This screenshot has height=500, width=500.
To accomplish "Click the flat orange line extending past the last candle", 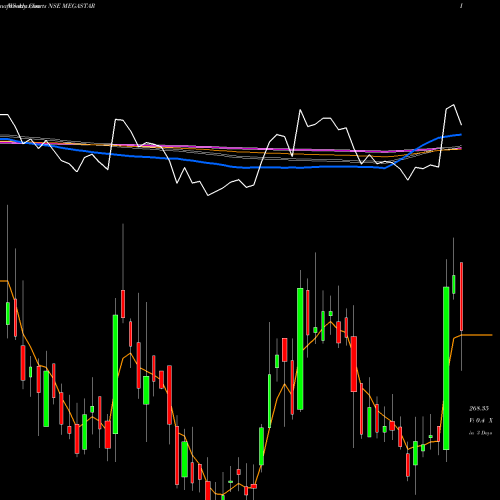I will click(x=477, y=335).
